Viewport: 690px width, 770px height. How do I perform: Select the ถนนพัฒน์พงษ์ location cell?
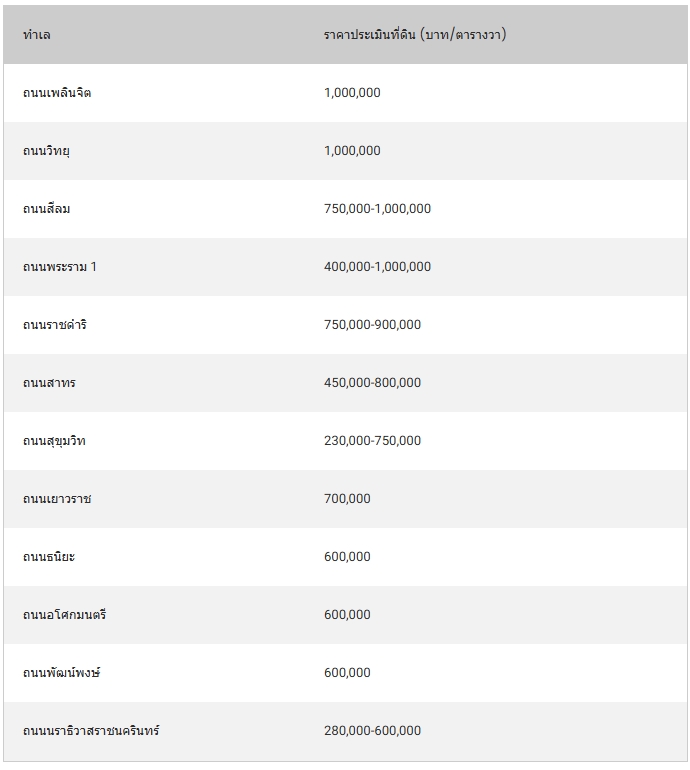62,673
